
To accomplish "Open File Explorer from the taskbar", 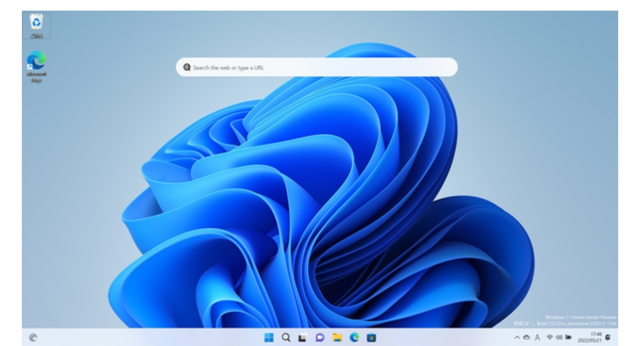I will (337, 337).
